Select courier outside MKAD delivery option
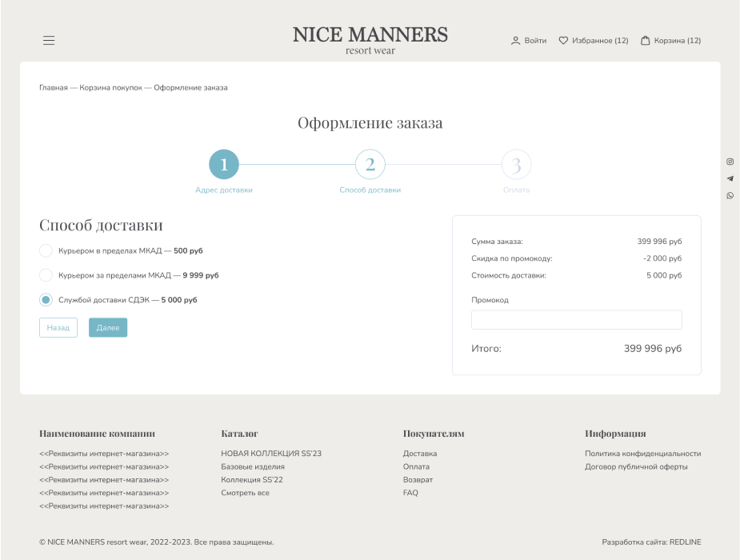 46,275
